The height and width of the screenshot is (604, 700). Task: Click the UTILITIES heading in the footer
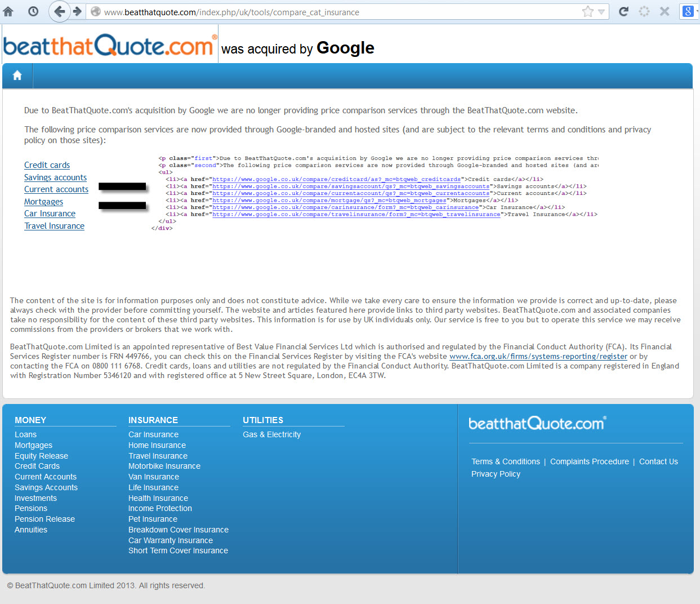point(263,420)
